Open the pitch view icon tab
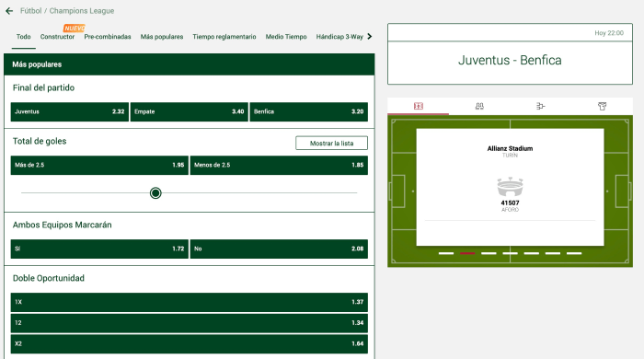Viewport: 644px width, 359px height. point(418,107)
